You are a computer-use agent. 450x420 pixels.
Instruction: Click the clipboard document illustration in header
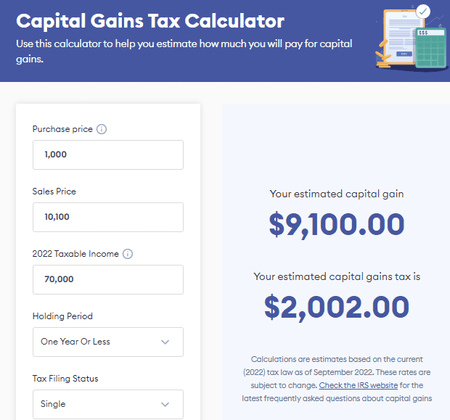402,37
